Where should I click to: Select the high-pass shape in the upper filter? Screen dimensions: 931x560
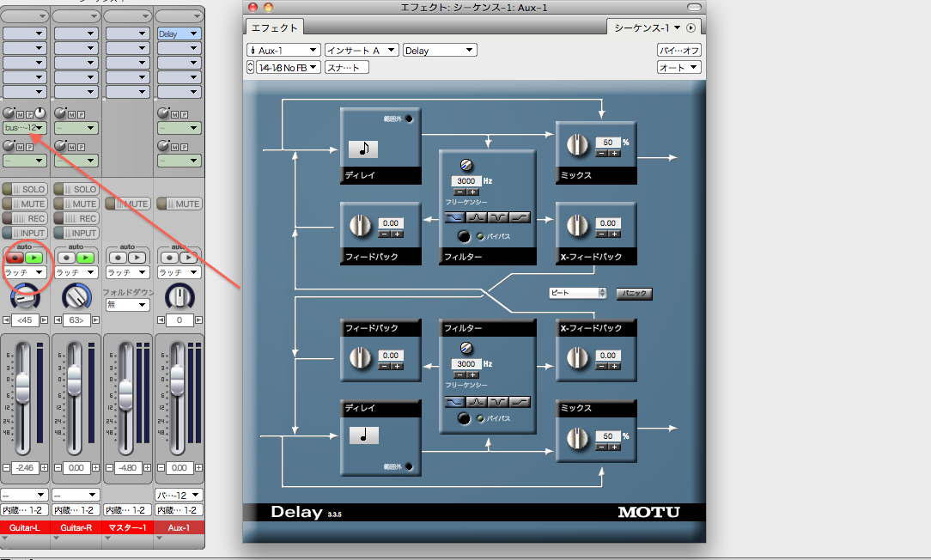pyautogui.click(x=520, y=218)
